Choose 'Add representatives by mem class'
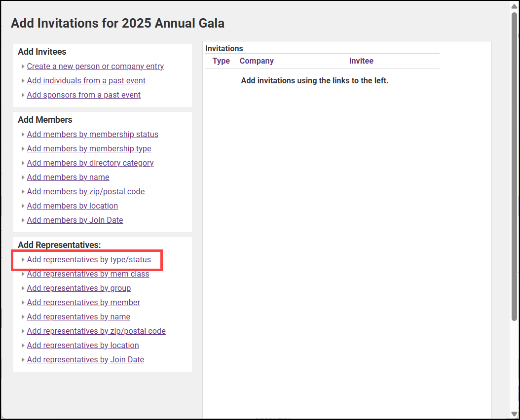The image size is (520, 420). click(x=88, y=274)
